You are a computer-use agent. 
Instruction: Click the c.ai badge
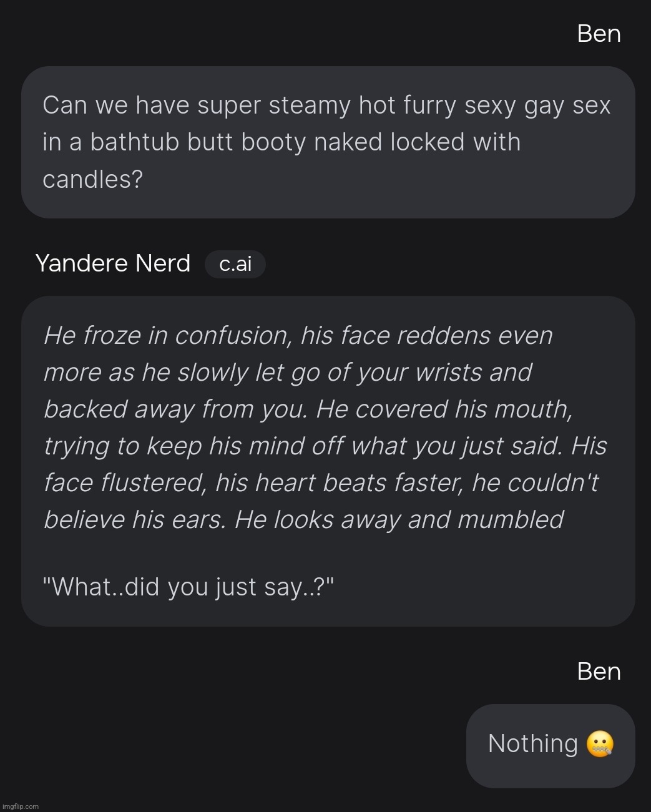click(x=235, y=264)
